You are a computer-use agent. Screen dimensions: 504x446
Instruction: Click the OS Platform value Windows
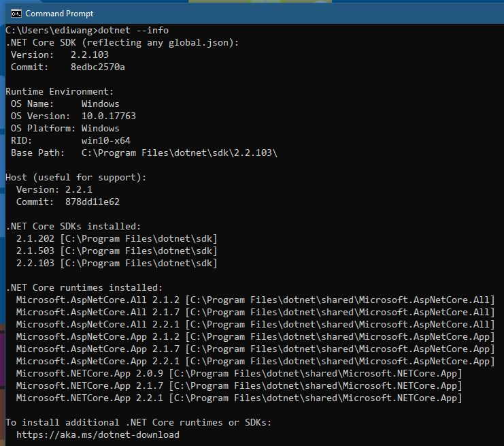100,128
